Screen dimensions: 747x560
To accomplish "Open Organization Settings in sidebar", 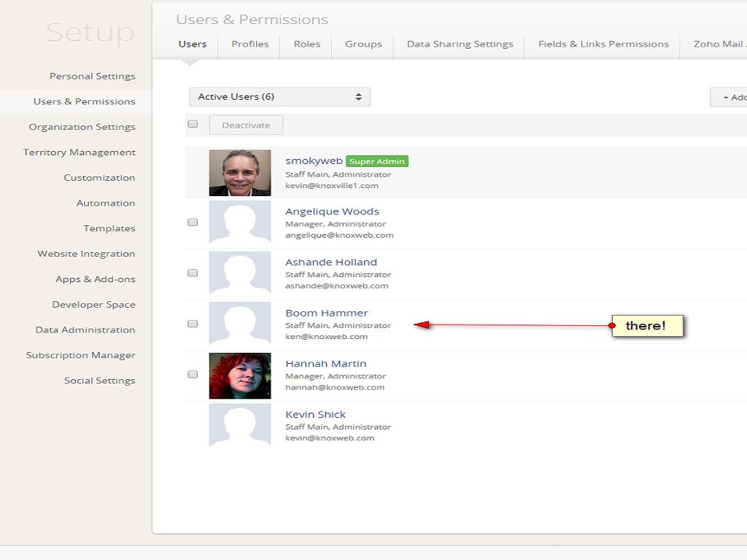I will [82, 127].
